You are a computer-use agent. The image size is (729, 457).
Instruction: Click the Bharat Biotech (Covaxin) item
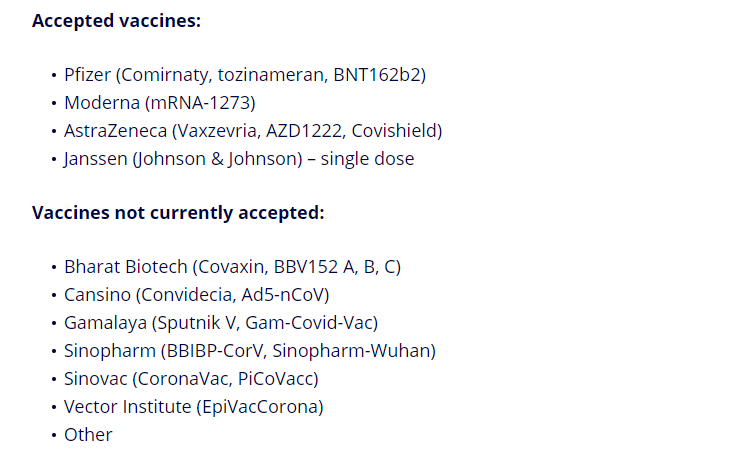coord(232,267)
